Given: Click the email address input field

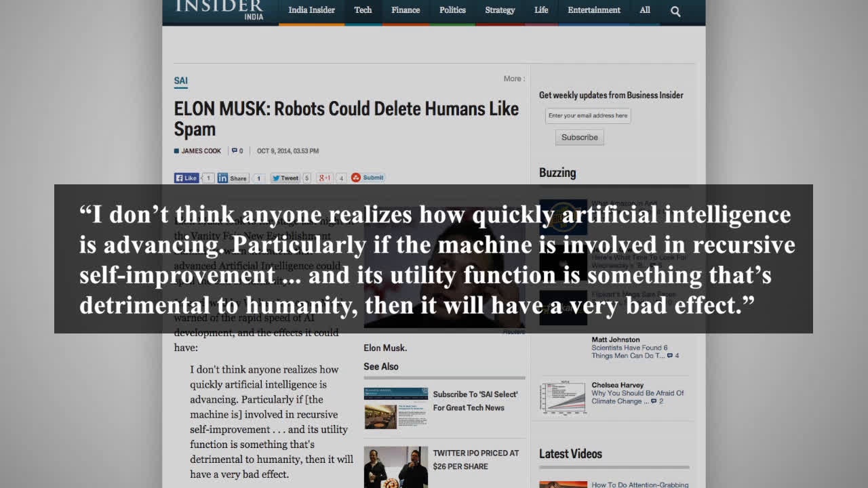Looking at the screenshot, I should (x=588, y=116).
